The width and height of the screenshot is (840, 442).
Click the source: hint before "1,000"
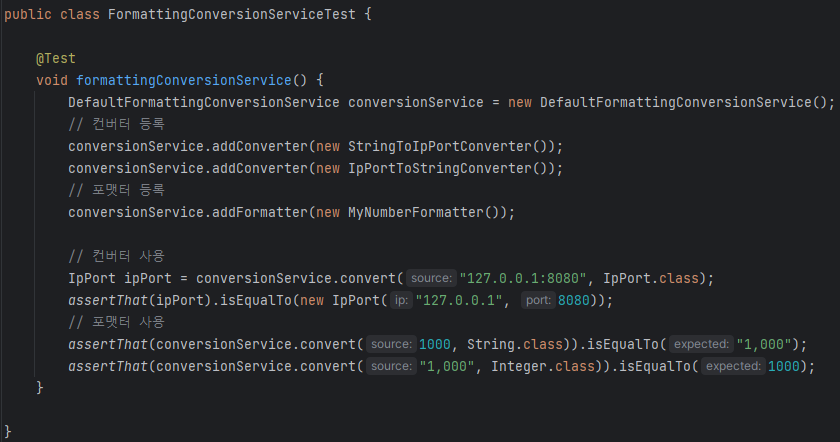(391, 366)
